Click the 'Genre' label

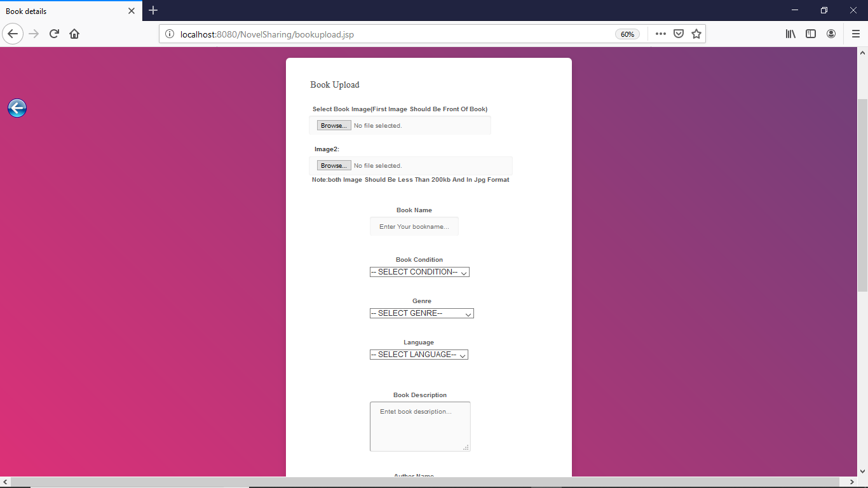pyautogui.click(x=422, y=301)
